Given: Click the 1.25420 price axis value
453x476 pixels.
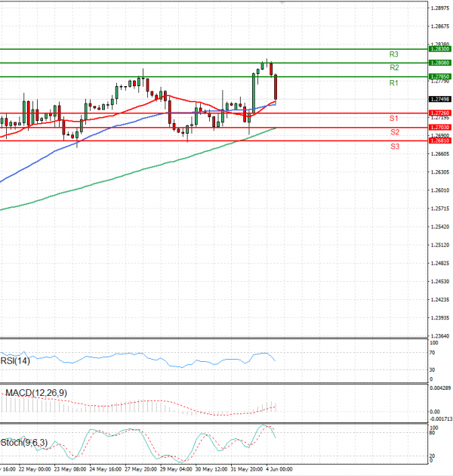Looking at the screenshot, I should pyautogui.click(x=440, y=227).
